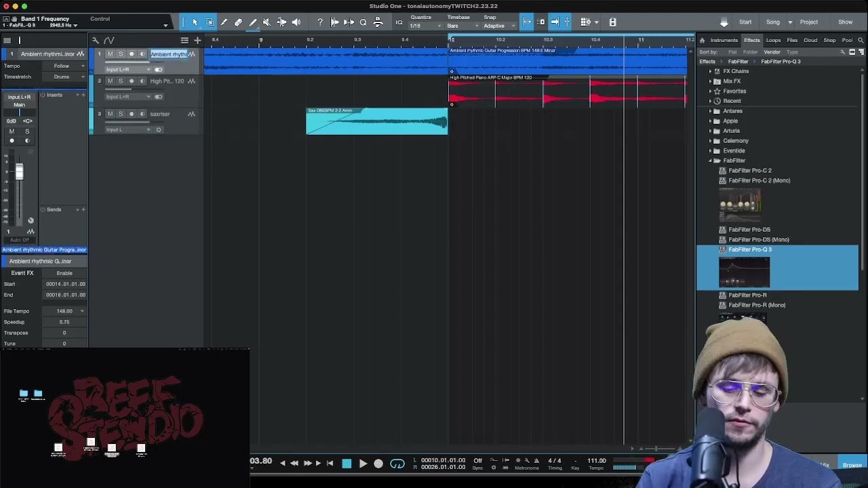868x488 pixels.
Task: Click the plus add tracks icon
Action: (x=197, y=41)
